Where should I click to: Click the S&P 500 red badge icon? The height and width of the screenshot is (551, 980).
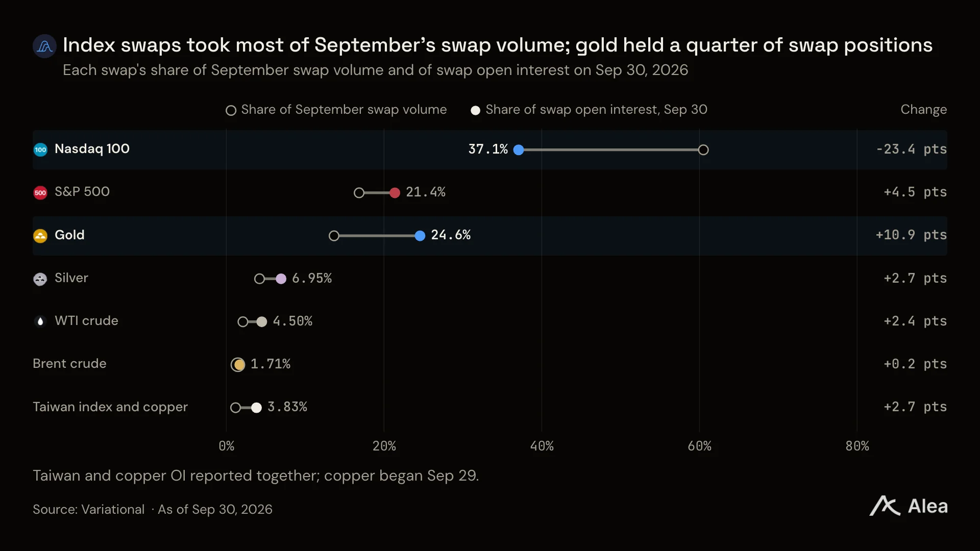(40, 192)
